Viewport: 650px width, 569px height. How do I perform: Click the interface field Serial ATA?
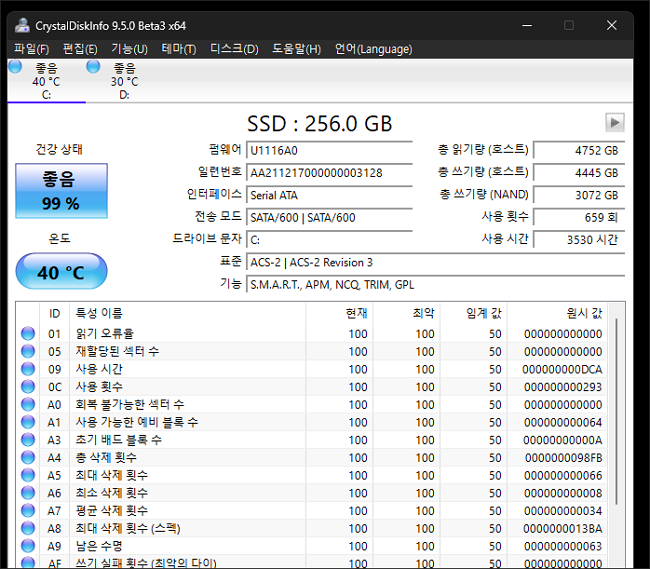pyautogui.click(x=330, y=195)
